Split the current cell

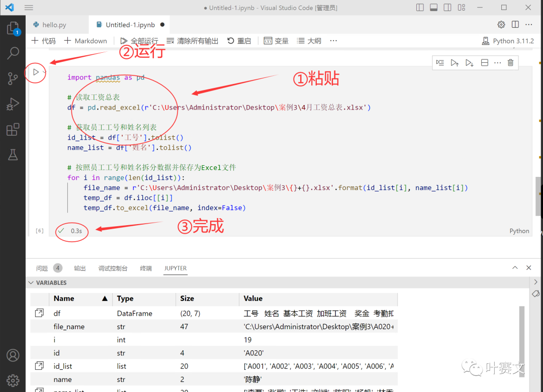(484, 62)
